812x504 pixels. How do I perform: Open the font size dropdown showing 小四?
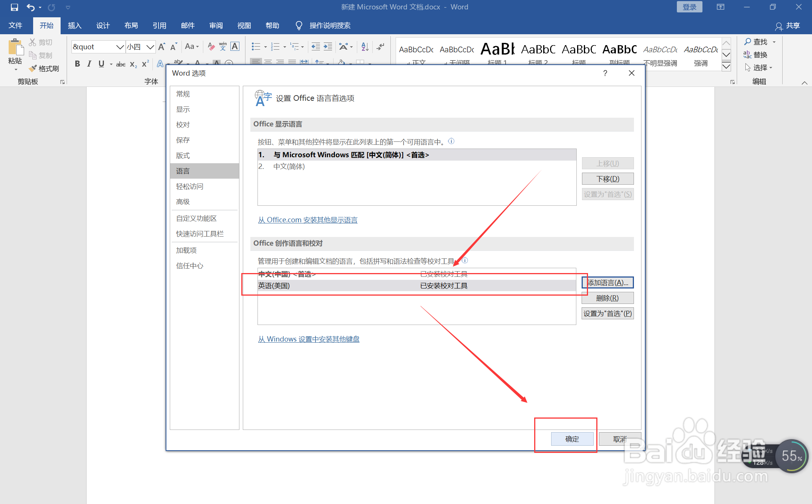tap(150, 47)
